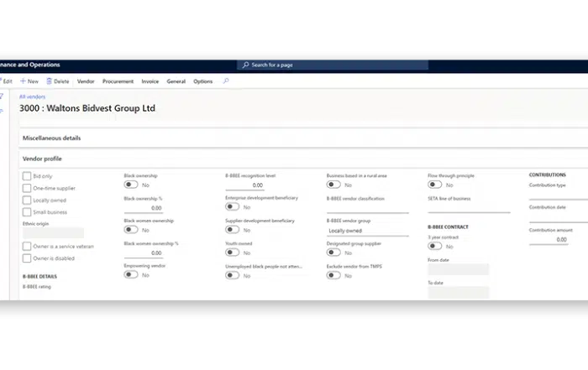This screenshot has width=588, height=370.
Task: Open the B-BBEE vendor group dropdown
Action: pyautogui.click(x=366, y=230)
